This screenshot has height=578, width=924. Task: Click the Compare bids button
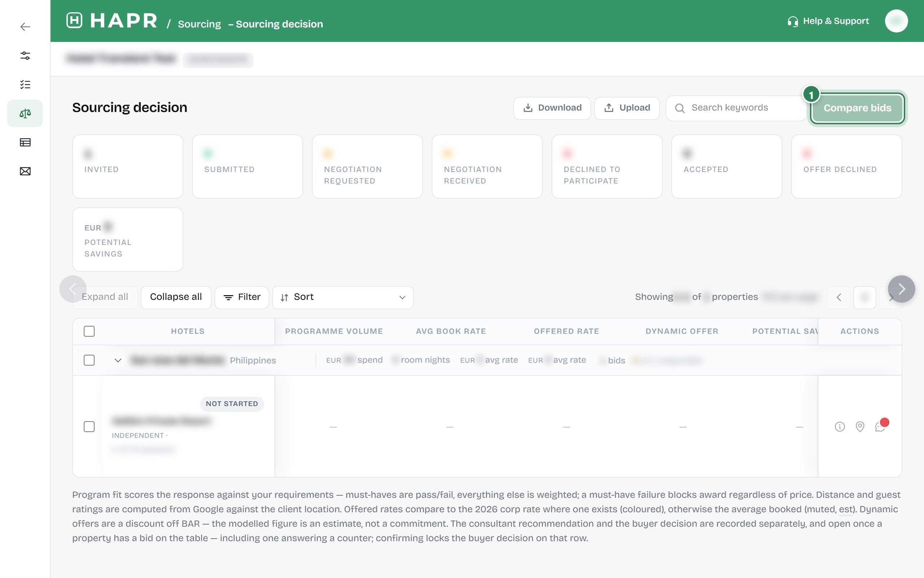pyautogui.click(x=857, y=108)
